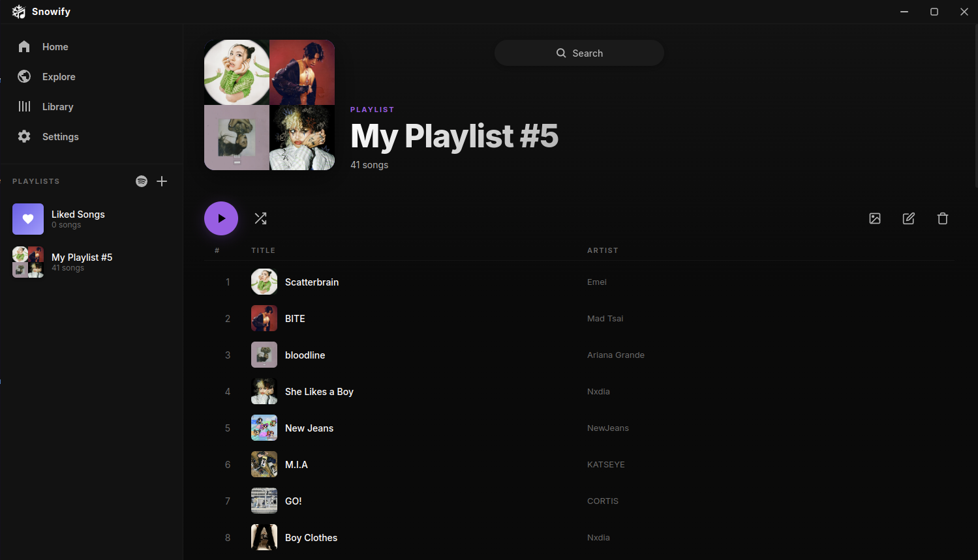This screenshot has width=978, height=560.
Task: Delete the playlist using the trash icon
Action: (942, 218)
